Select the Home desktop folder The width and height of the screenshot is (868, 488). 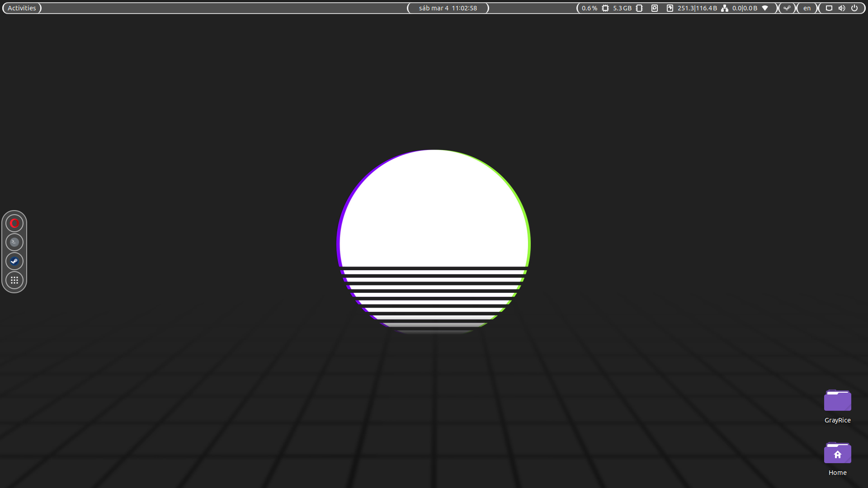coord(837,454)
